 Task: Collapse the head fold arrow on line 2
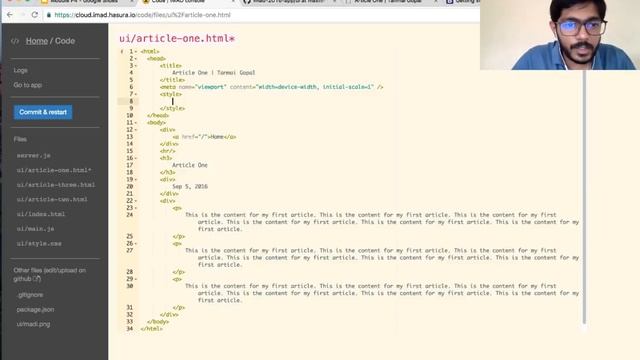(x=136, y=59)
